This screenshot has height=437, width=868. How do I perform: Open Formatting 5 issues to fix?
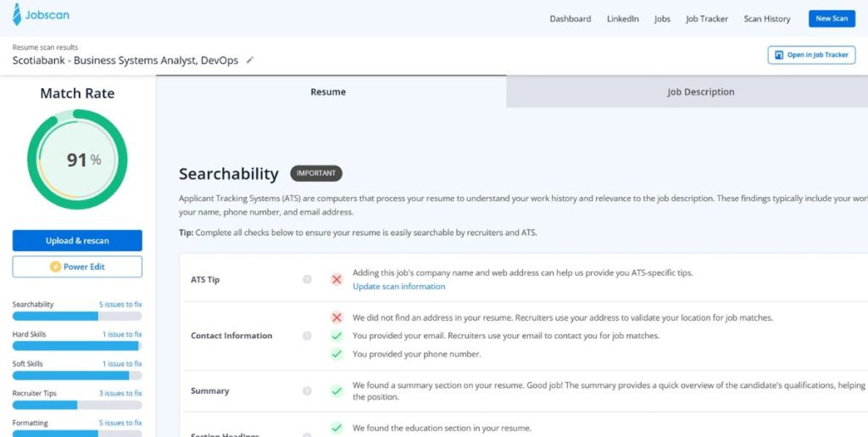pyautogui.click(x=120, y=423)
